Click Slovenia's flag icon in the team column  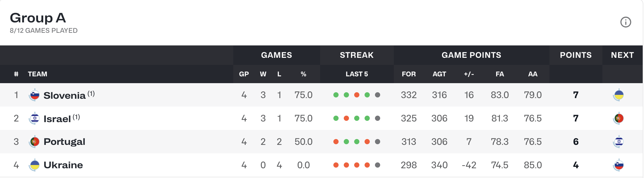[x=34, y=95]
